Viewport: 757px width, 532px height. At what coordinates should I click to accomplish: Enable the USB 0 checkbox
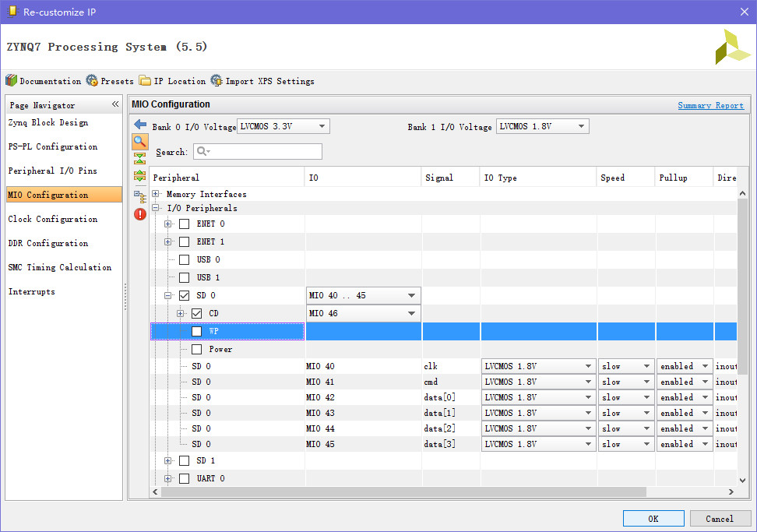(x=184, y=259)
